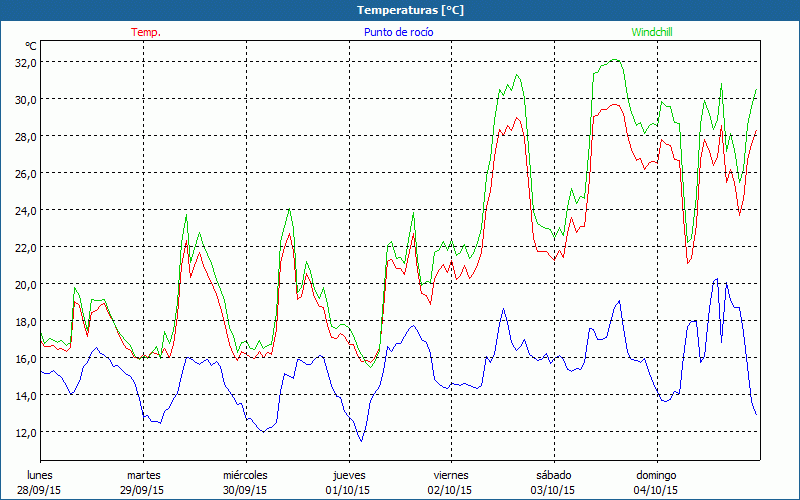Select the domingo 04/10/15 date label
Image resolution: width=800 pixels, height=500 pixels.
point(656,482)
